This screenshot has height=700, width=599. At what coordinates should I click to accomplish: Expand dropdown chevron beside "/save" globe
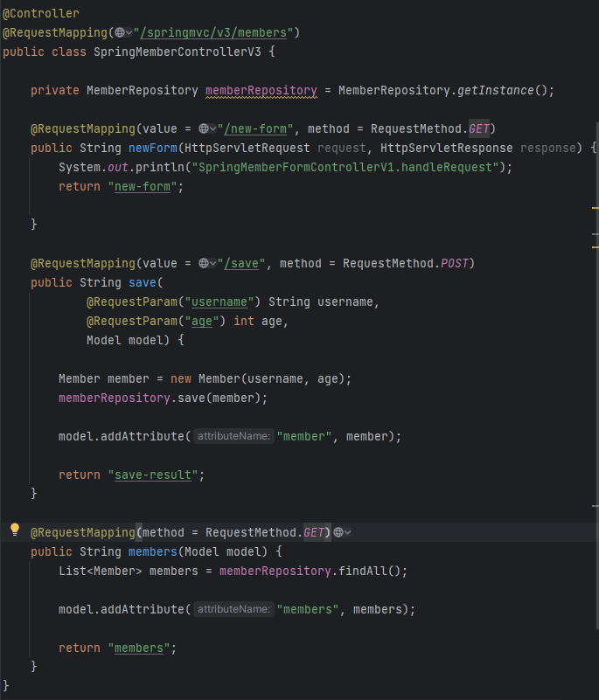213,263
